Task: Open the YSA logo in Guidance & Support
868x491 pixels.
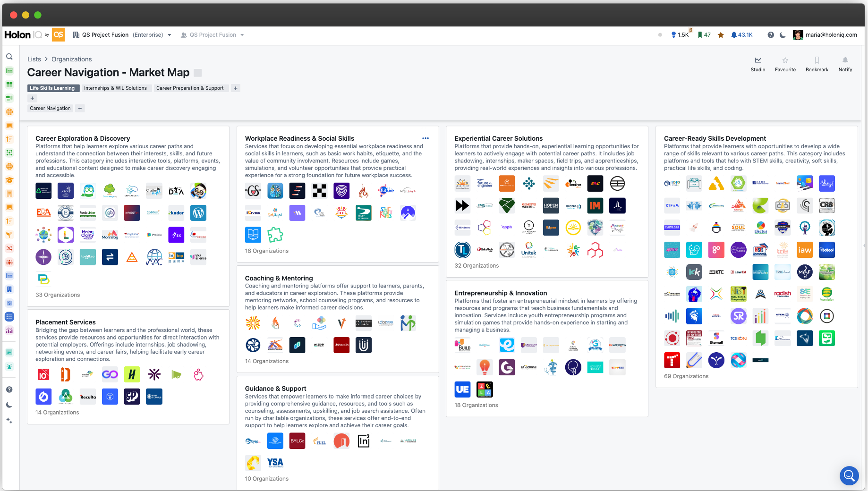Action: [275, 463]
